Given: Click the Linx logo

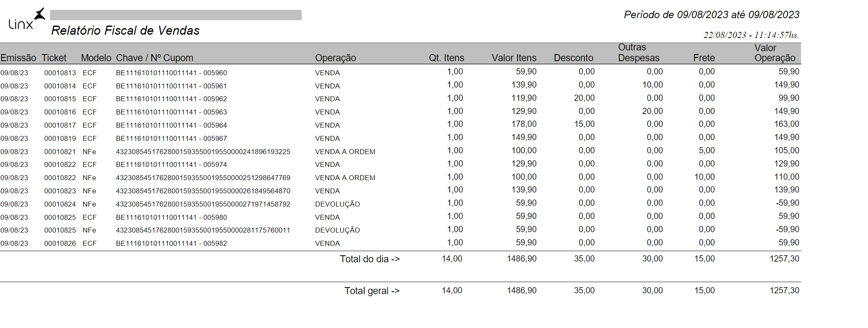Looking at the screenshot, I should 26,20.
